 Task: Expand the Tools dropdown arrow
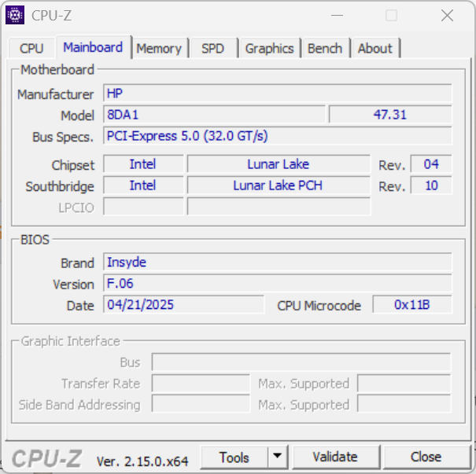pyautogui.click(x=278, y=457)
